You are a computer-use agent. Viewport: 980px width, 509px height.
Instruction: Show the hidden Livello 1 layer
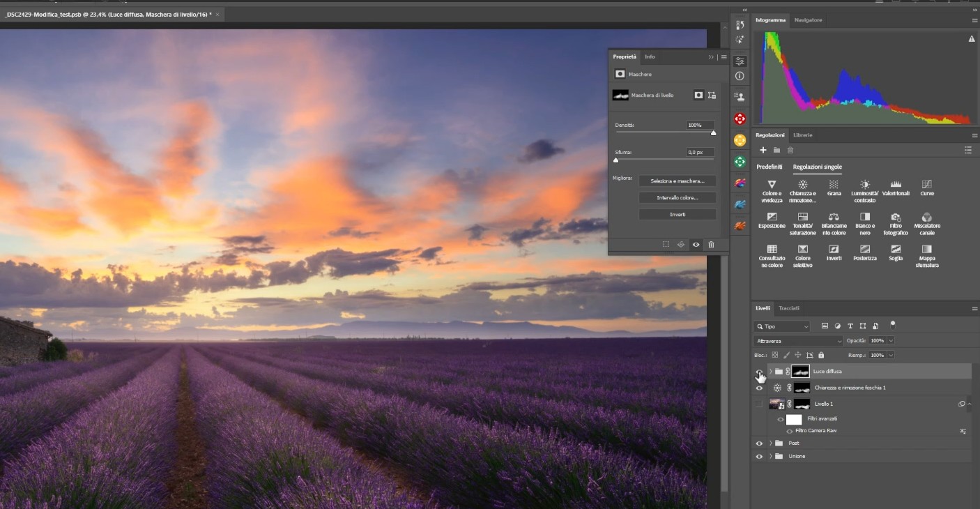(759, 404)
